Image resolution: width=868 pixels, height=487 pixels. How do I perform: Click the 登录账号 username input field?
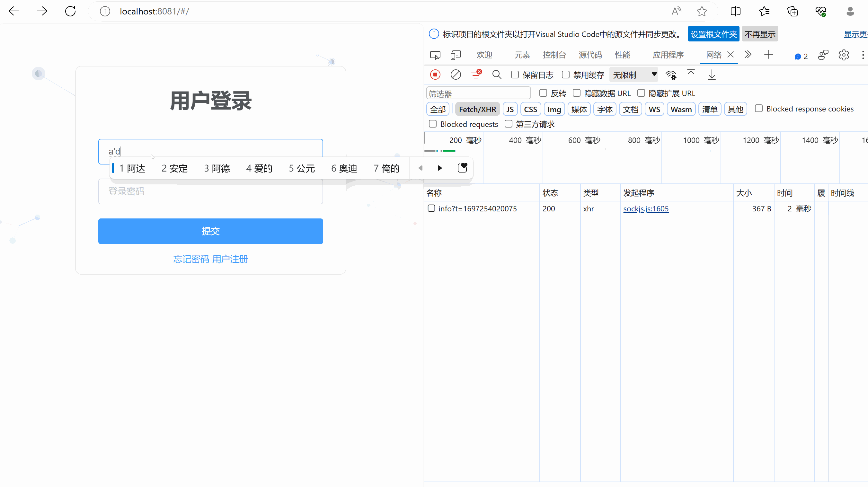210,151
